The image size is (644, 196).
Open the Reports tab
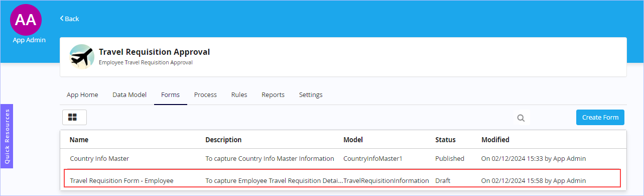coord(273,94)
